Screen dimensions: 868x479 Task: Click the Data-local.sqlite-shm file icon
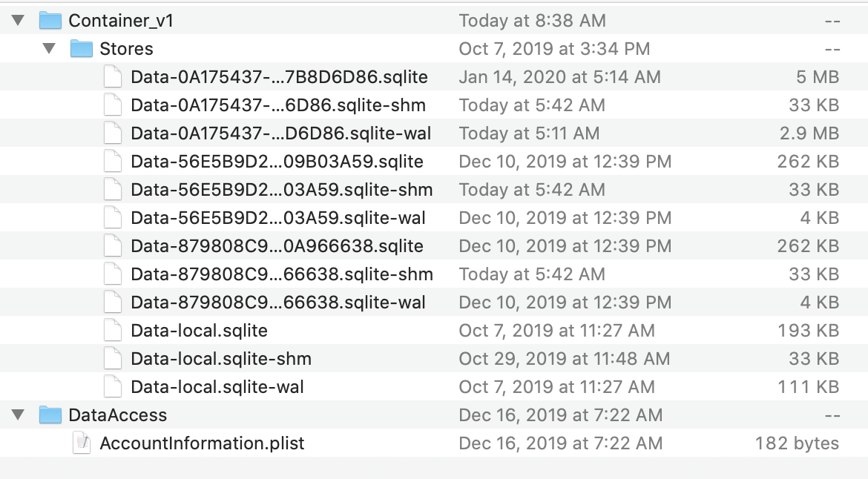pos(112,359)
